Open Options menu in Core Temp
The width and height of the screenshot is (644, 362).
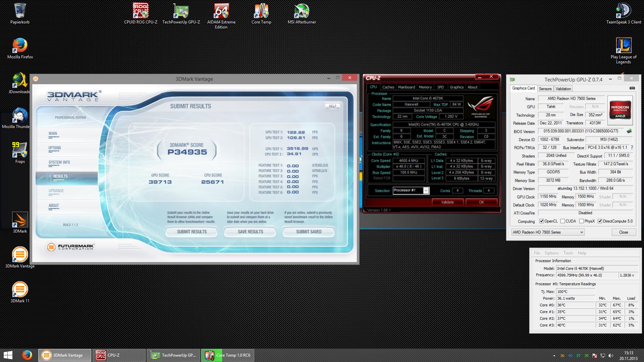tap(552, 253)
